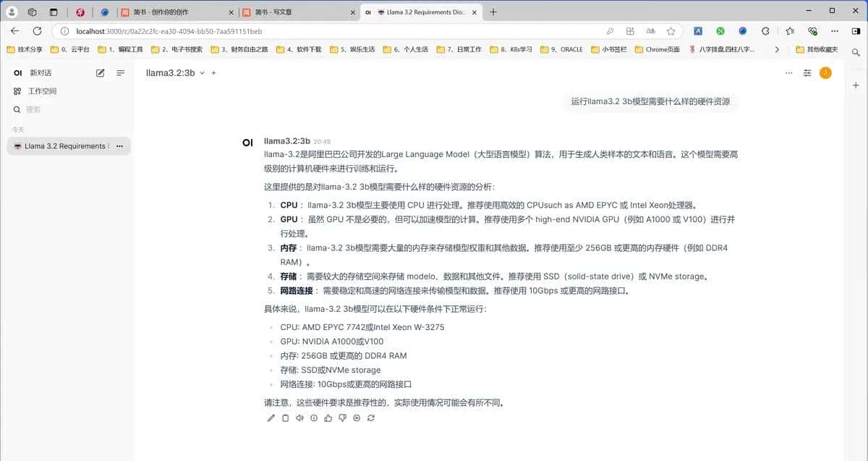Screen dimensions: 868x461
Task: Open the top-right ellipsis menu
Action: (788, 72)
